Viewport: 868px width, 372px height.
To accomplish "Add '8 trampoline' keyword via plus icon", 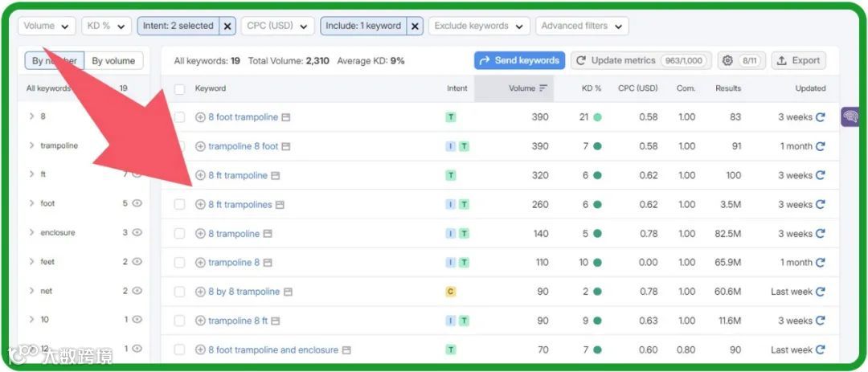I will [x=200, y=234].
